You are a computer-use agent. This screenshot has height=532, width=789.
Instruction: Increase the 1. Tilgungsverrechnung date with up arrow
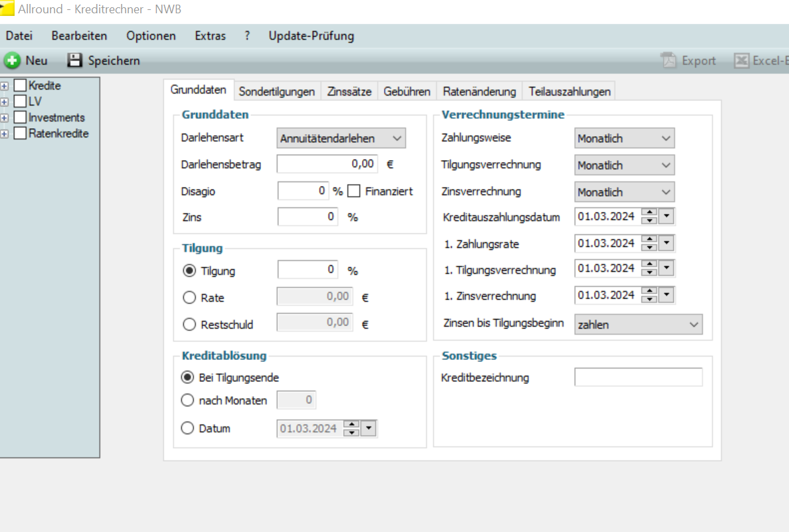click(650, 264)
